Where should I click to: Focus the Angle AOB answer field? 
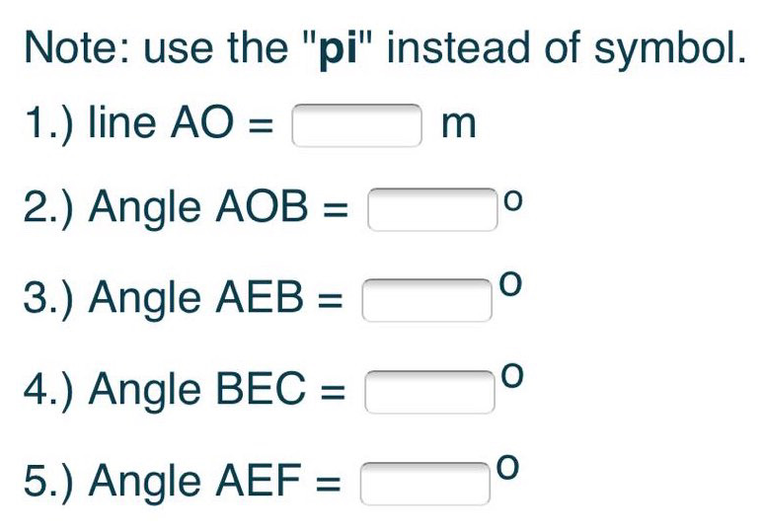click(x=432, y=210)
